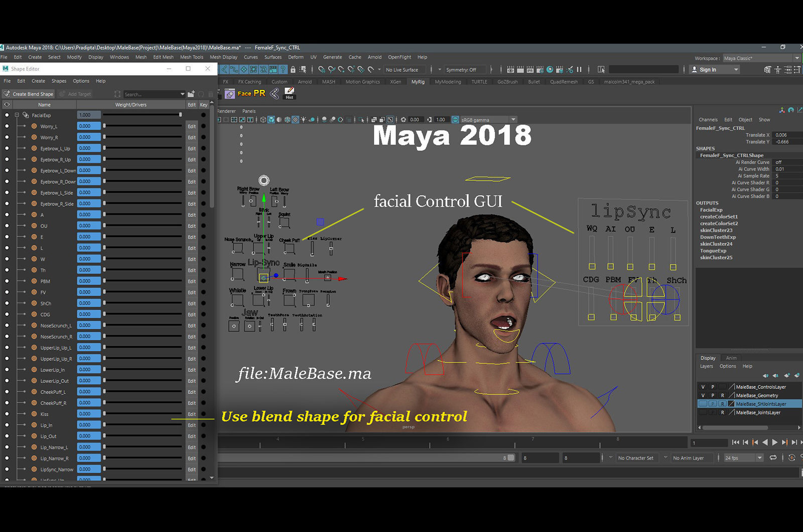Toggle P playback of MaleBase_SHJointsLayer
Image resolution: width=803 pixels, height=532 pixels.
point(712,404)
